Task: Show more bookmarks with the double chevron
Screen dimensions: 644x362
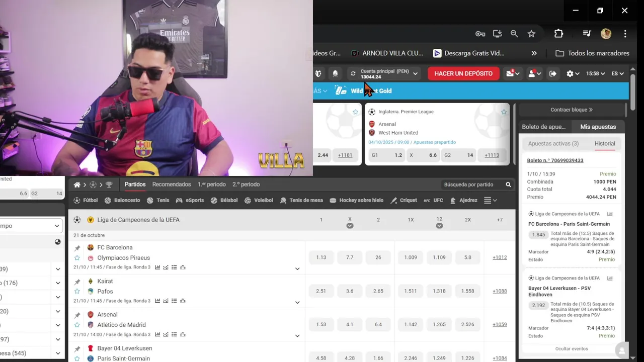Action: pos(534,53)
